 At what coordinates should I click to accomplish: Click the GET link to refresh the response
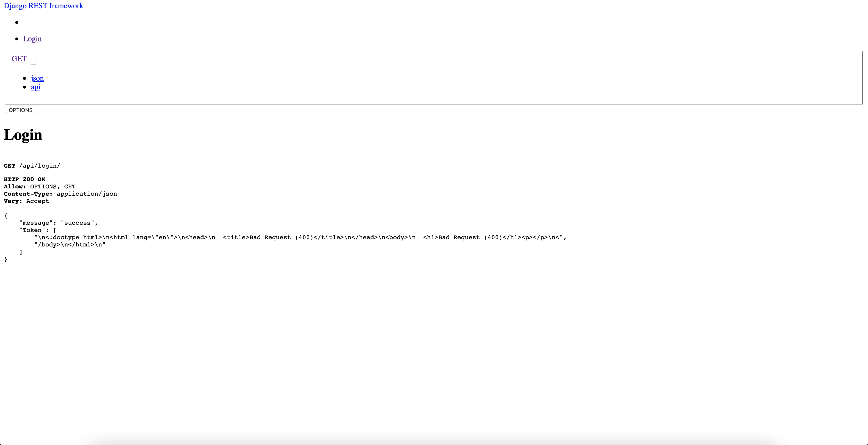pos(19,59)
